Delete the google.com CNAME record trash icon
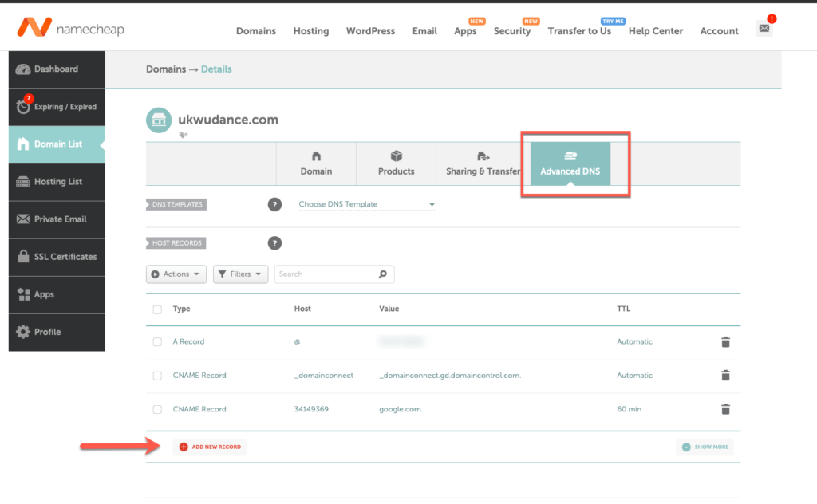The image size is (817, 504). pyautogui.click(x=725, y=409)
